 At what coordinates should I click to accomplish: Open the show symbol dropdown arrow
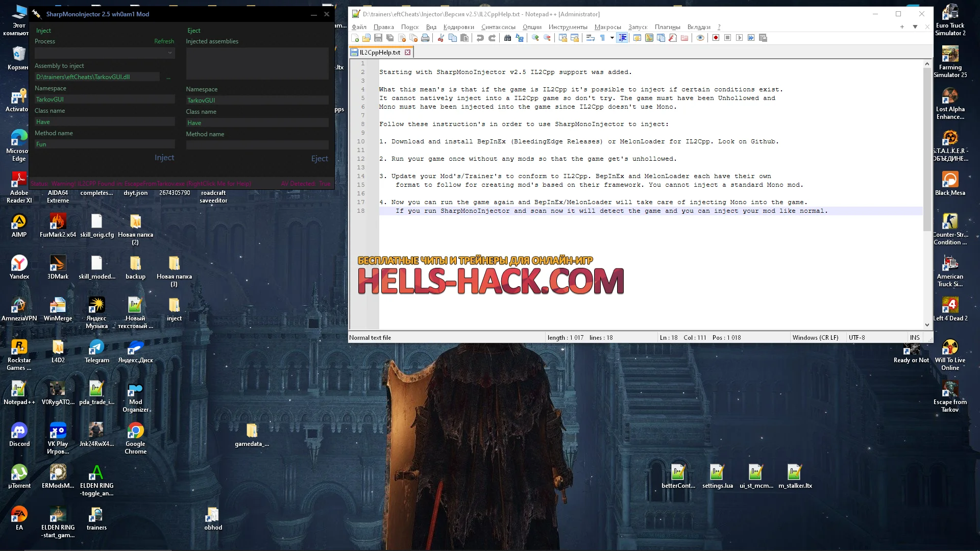tap(611, 38)
